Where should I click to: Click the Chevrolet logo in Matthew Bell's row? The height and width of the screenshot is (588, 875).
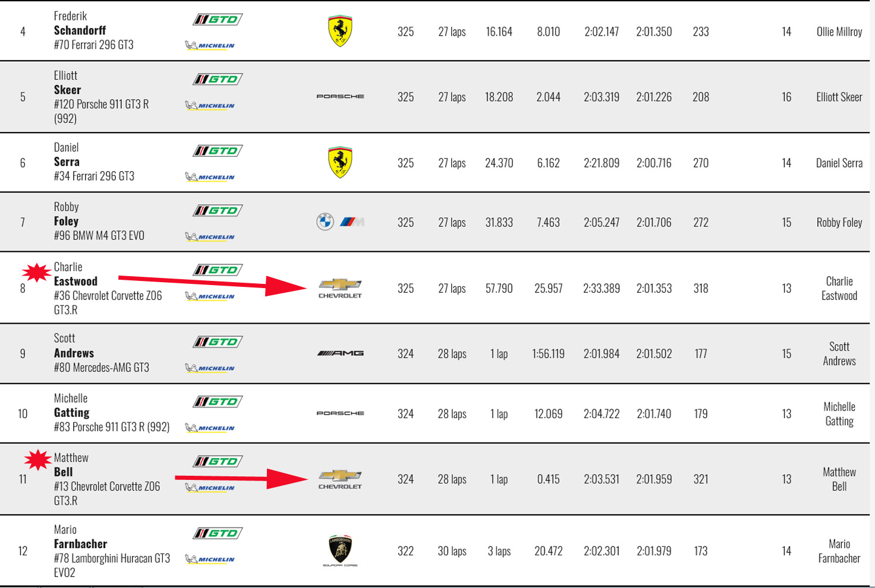[340, 479]
